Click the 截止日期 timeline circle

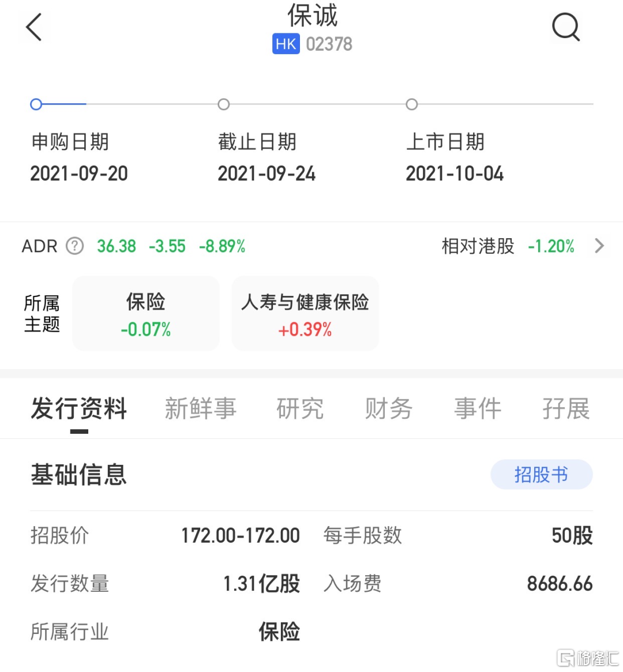point(224,104)
